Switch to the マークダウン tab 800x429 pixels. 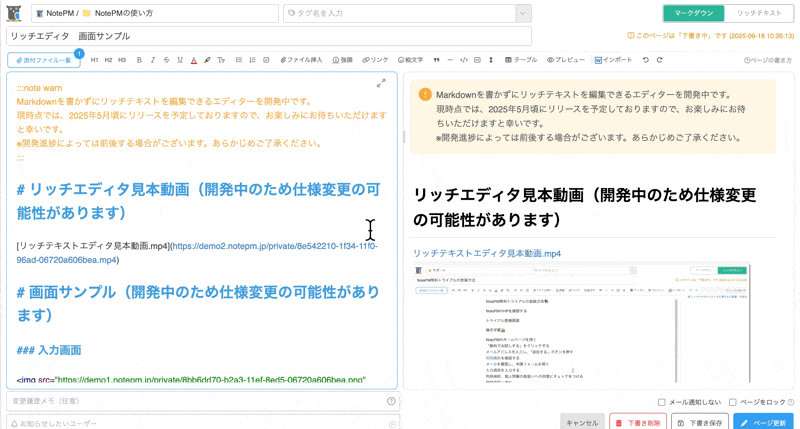tap(693, 13)
